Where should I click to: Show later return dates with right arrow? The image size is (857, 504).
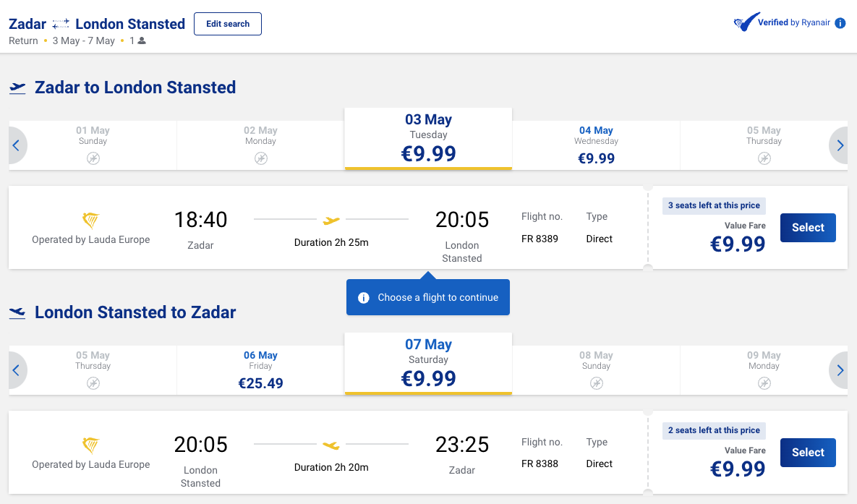coord(840,370)
